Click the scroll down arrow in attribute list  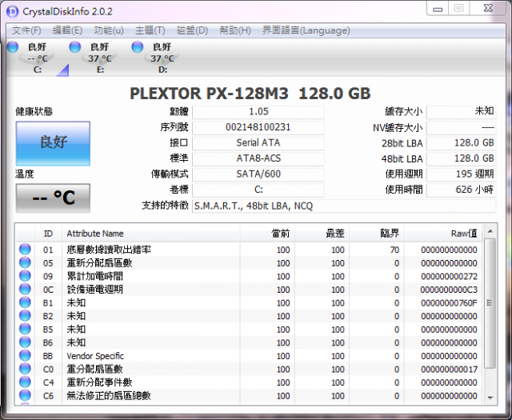coord(490,398)
